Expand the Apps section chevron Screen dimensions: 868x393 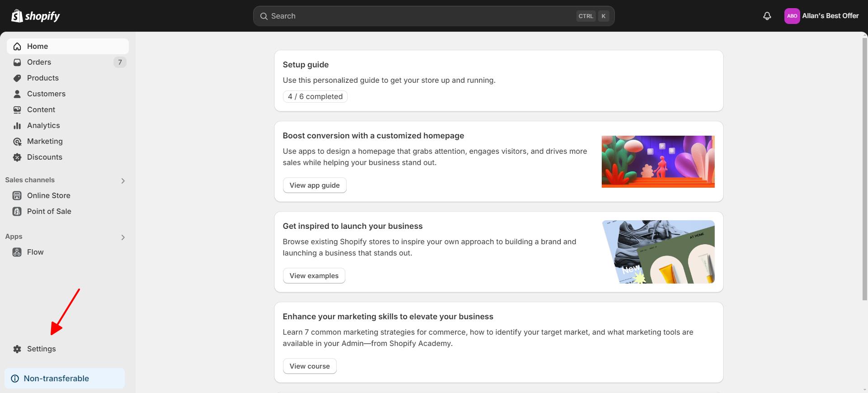tap(123, 237)
